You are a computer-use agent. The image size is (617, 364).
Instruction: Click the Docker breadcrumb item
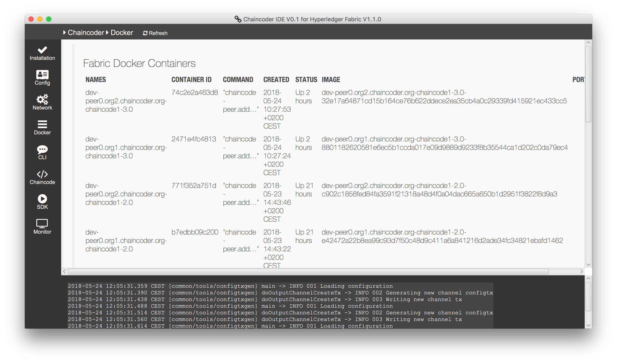click(x=122, y=33)
